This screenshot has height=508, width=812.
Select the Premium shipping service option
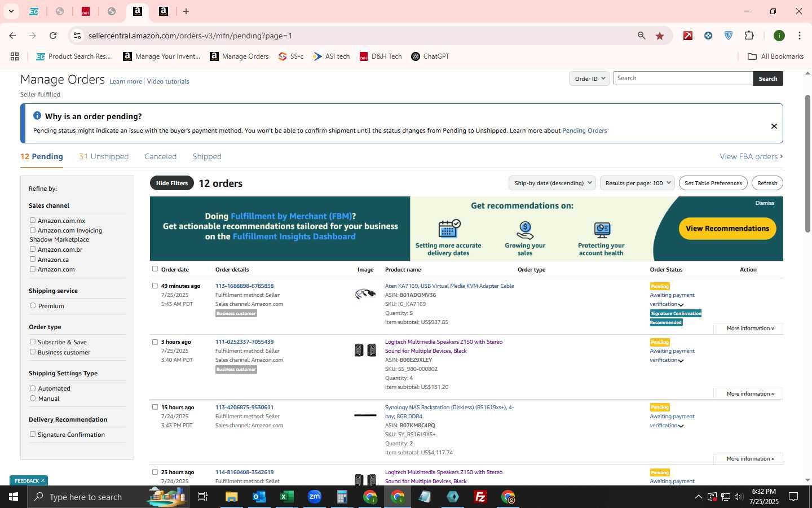coord(33,305)
